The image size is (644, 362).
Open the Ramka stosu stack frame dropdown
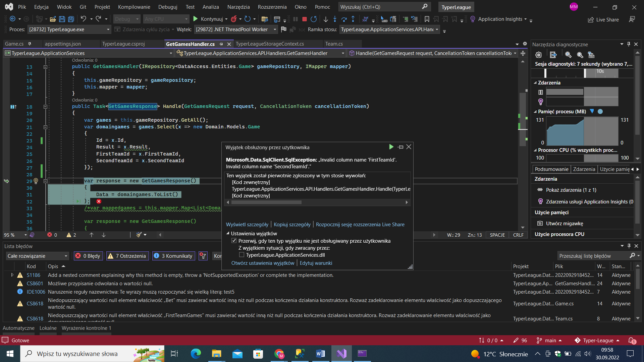390,29
